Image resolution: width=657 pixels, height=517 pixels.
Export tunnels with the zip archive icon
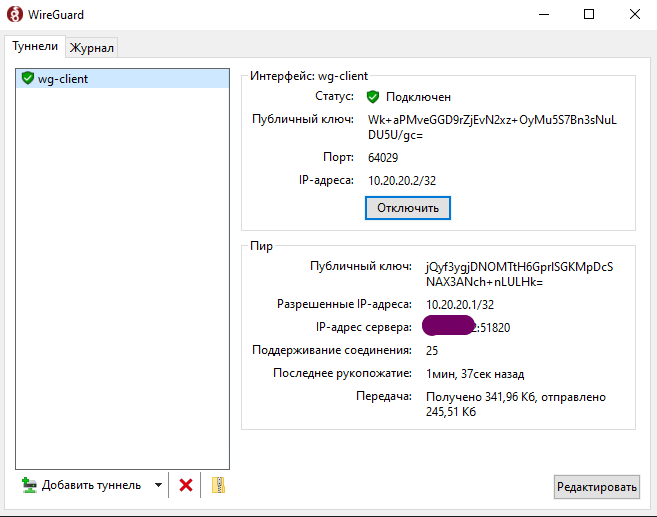(218, 485)
